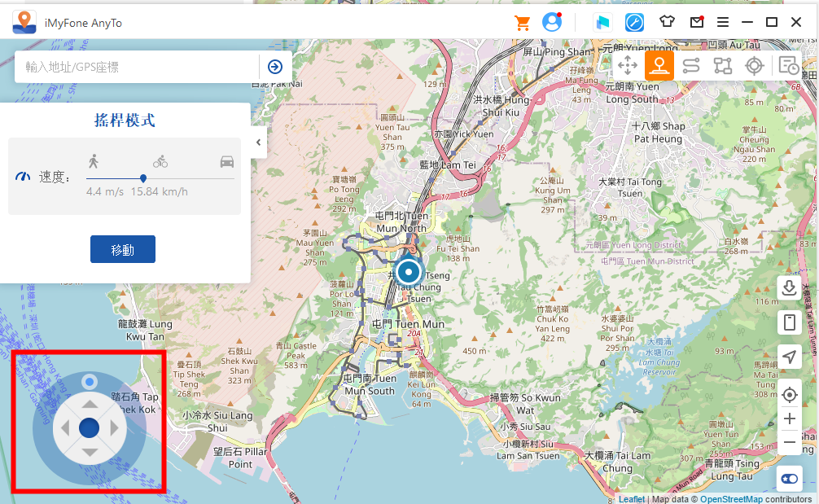
Task: Click the 搖桿模式 panel title
Action: (125, 121)
